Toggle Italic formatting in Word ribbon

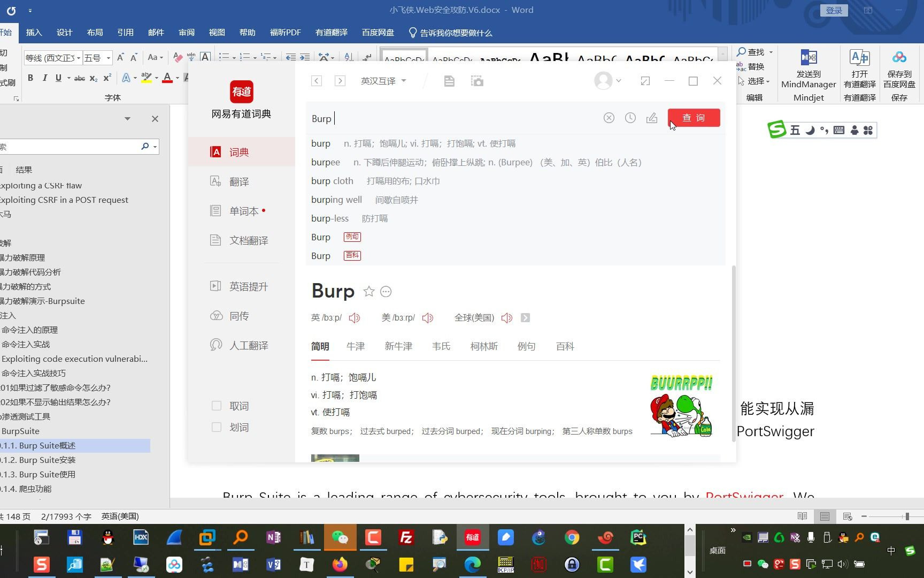(44, 78)
